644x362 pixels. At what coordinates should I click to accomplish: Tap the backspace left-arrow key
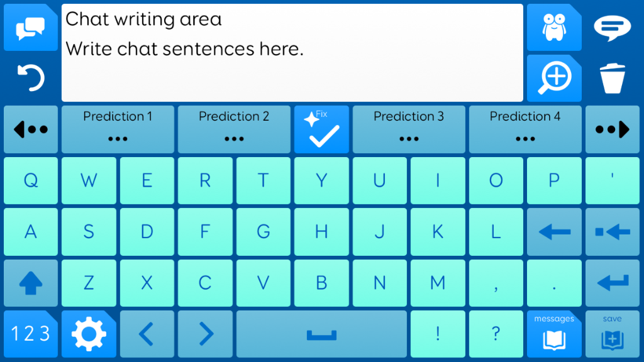(554, 232)
